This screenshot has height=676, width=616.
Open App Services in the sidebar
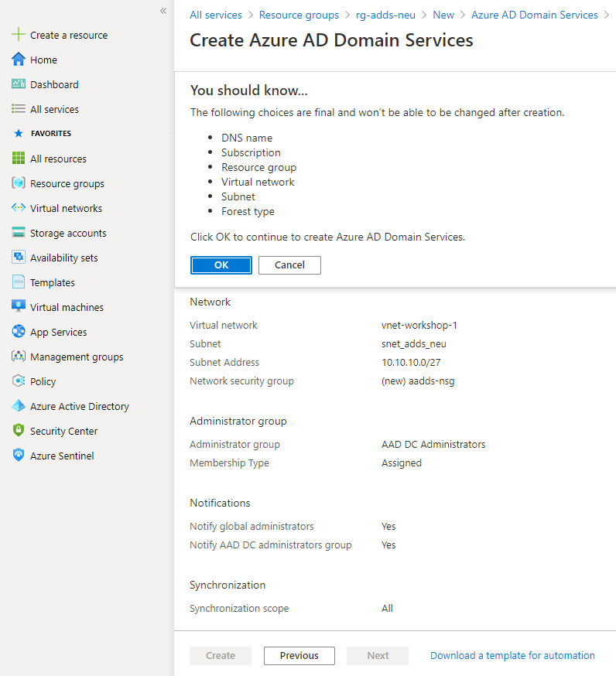tap(17, 332)
